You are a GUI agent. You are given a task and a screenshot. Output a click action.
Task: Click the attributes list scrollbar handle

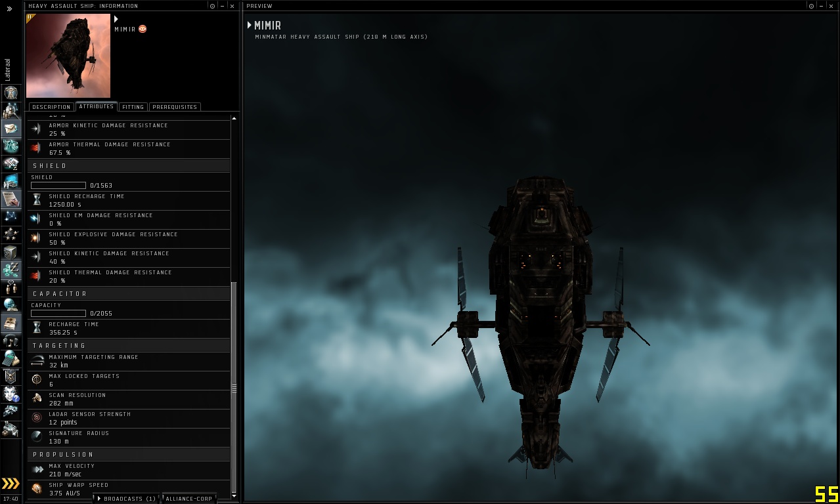234,387
